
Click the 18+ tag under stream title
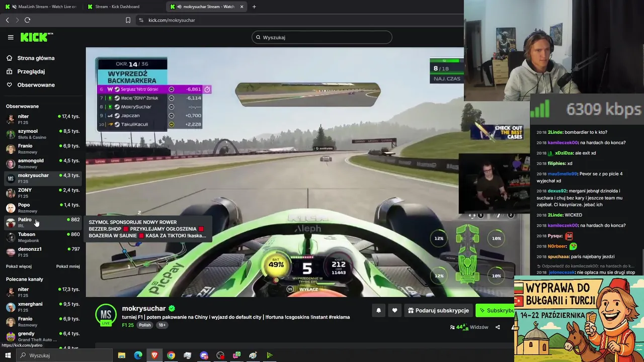162,325
